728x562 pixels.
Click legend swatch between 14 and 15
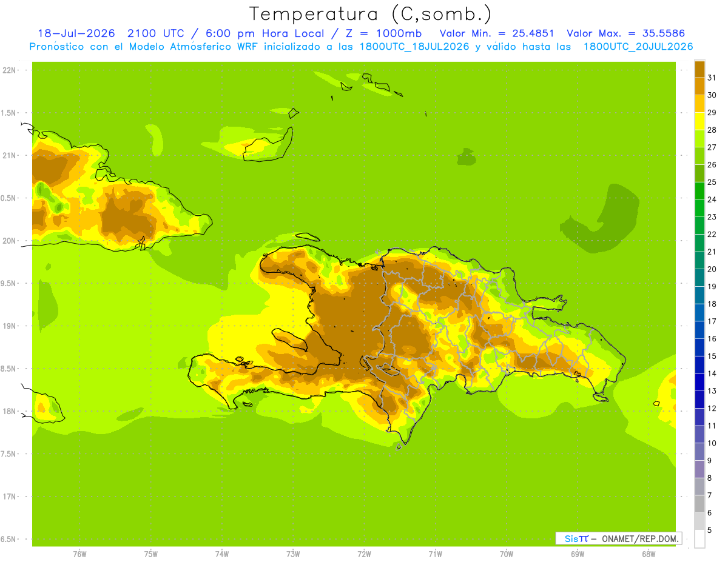pos(699,365)
